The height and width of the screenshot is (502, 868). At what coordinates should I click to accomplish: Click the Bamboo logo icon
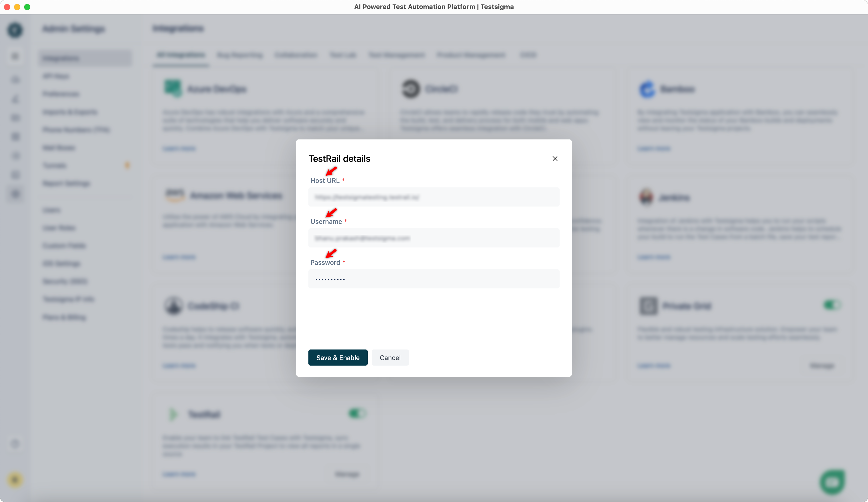647,89
